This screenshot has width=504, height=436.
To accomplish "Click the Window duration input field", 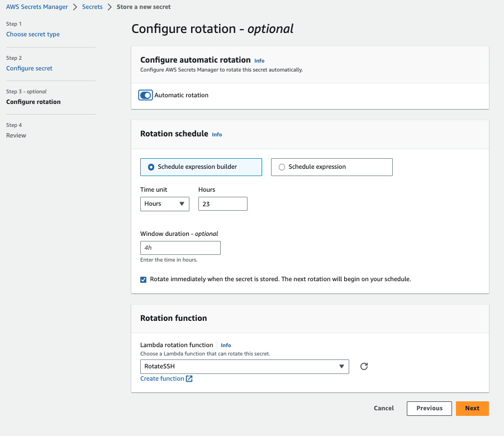I will (180, 248).
